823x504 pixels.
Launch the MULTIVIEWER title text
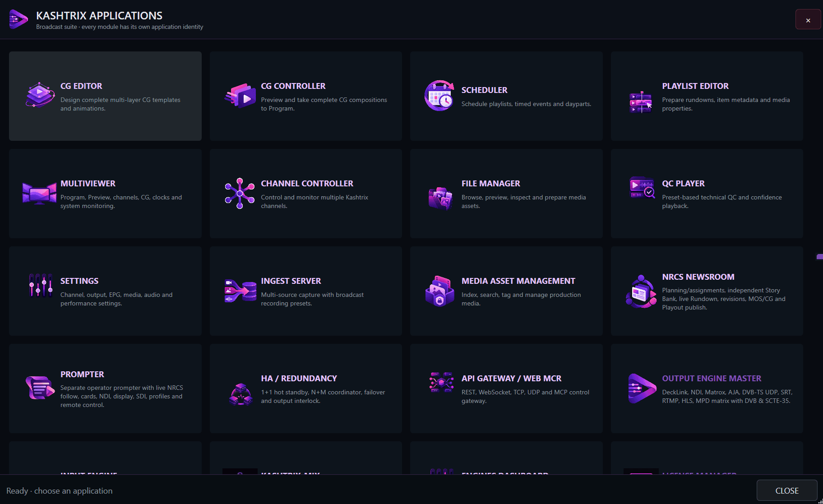click(88, 183)
